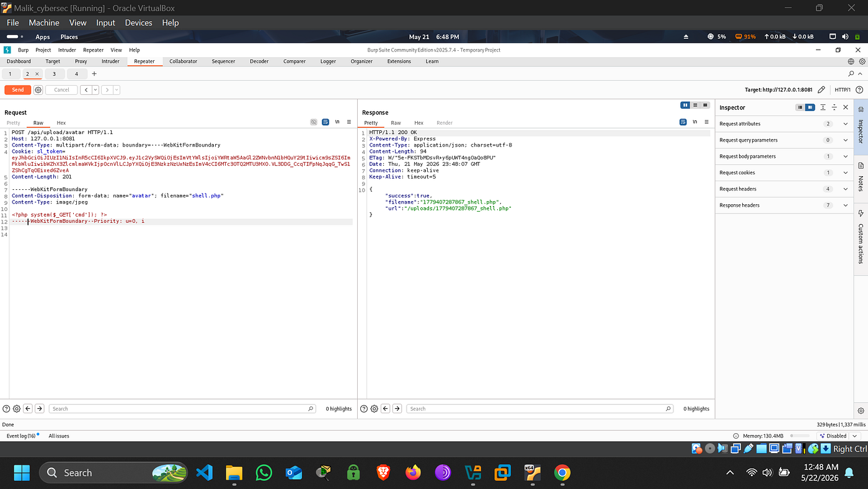Switch to the Proxy tab
The height and width of the screenshot is (489, 868).
coord(81,61)
